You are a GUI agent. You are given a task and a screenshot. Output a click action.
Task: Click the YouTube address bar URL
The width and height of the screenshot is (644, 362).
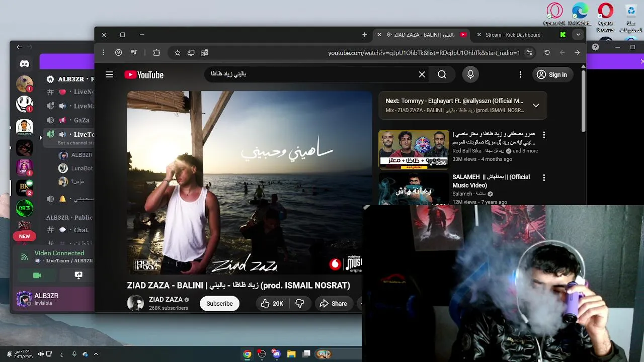click(424, 53)
